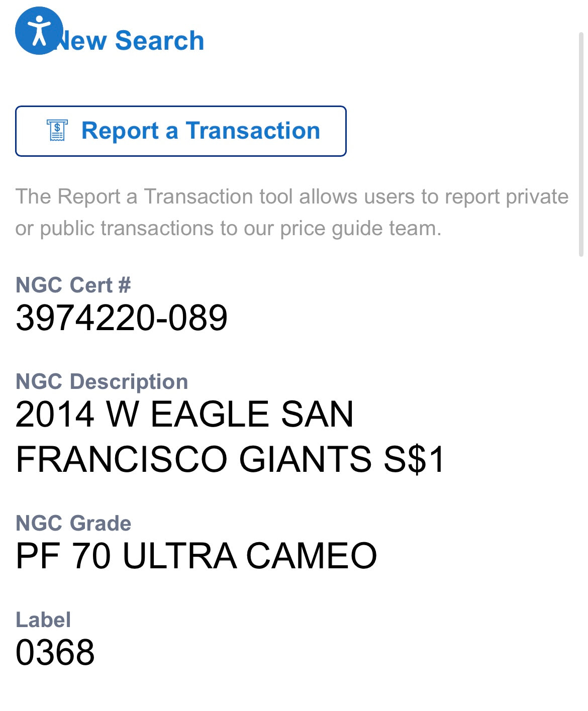Screen dimensions: 588x711
Task: Click the NGC Description heading
Action: pos(102,381)
